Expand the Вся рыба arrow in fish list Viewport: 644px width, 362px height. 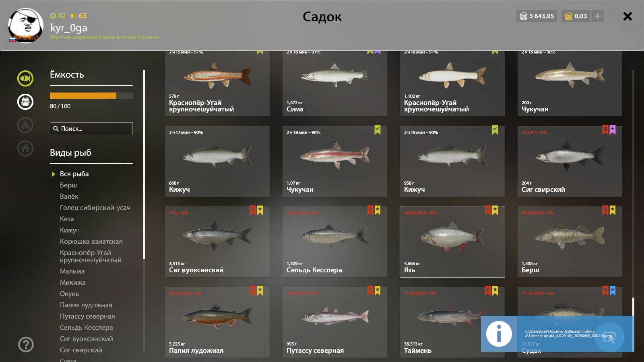point(53,174)
